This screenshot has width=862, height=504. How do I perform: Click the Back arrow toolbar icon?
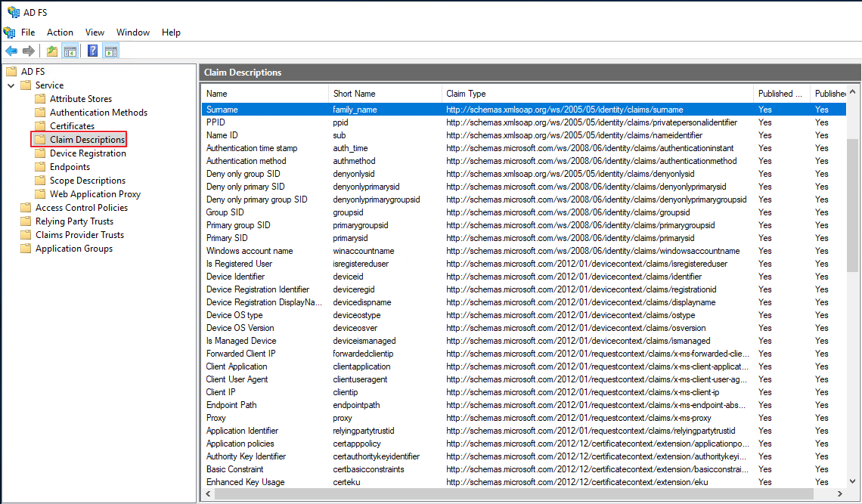click(x=11, y=51)
